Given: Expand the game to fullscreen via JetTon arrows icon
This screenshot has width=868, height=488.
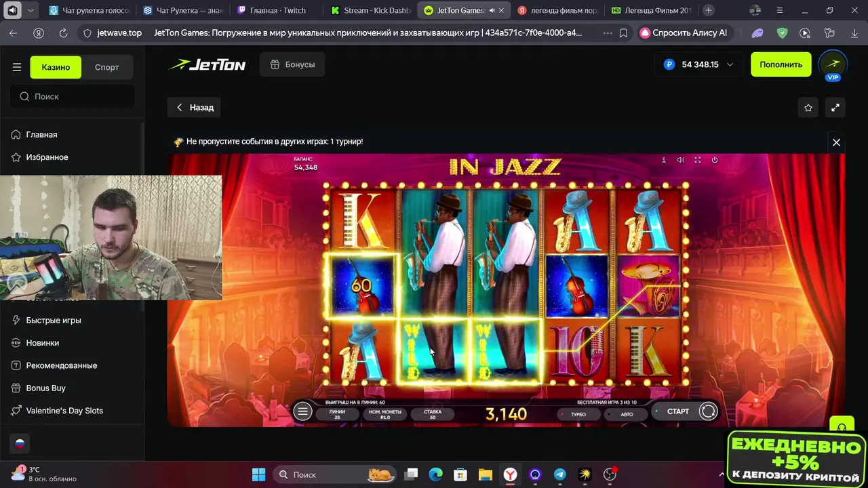Looking at the screenshot, I should pos(835,108).
